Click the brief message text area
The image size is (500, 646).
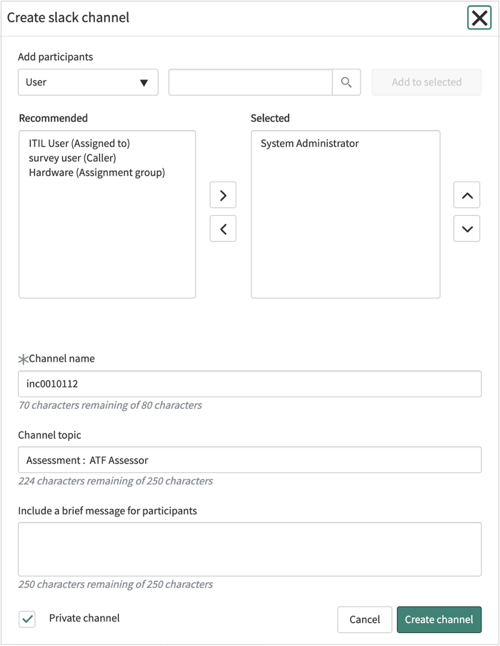pos(250,549)
